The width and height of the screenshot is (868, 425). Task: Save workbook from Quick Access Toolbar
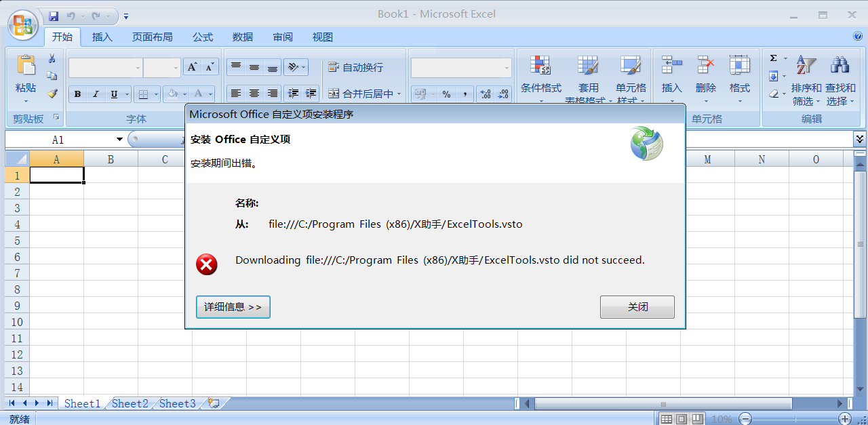pyautogui.click(x=54, y=16)
